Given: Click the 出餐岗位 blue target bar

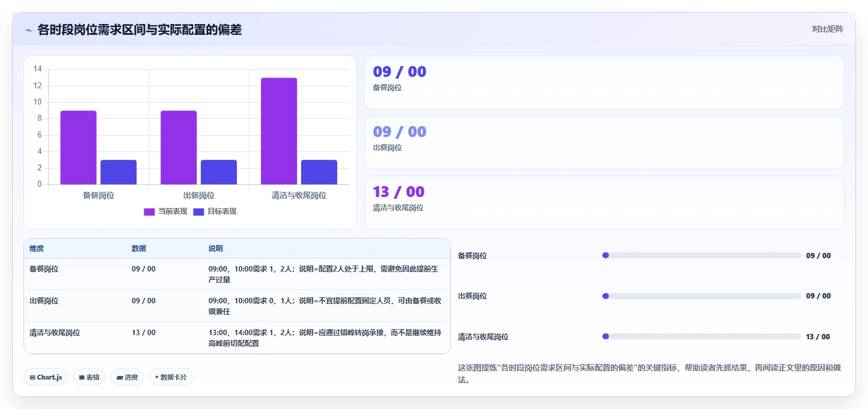Looking at the screenshot, I should 219,172.
